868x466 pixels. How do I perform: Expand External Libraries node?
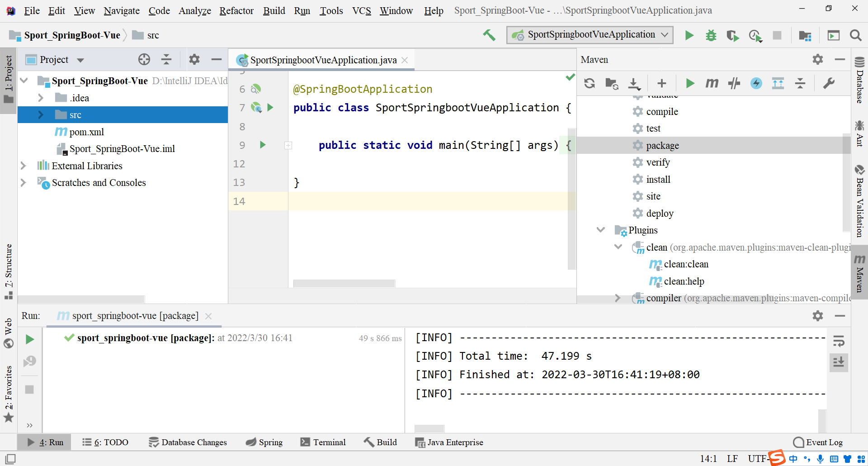24,166
